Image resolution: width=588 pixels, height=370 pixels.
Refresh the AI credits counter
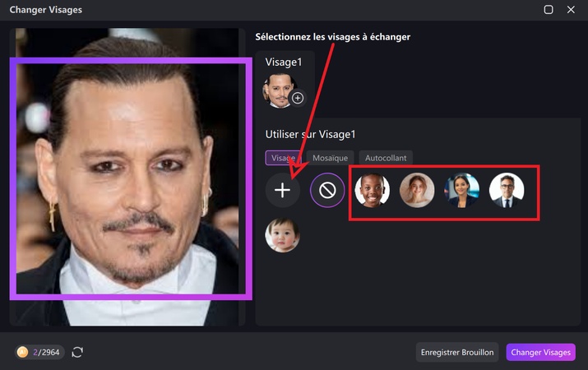(x=77, y=352)
